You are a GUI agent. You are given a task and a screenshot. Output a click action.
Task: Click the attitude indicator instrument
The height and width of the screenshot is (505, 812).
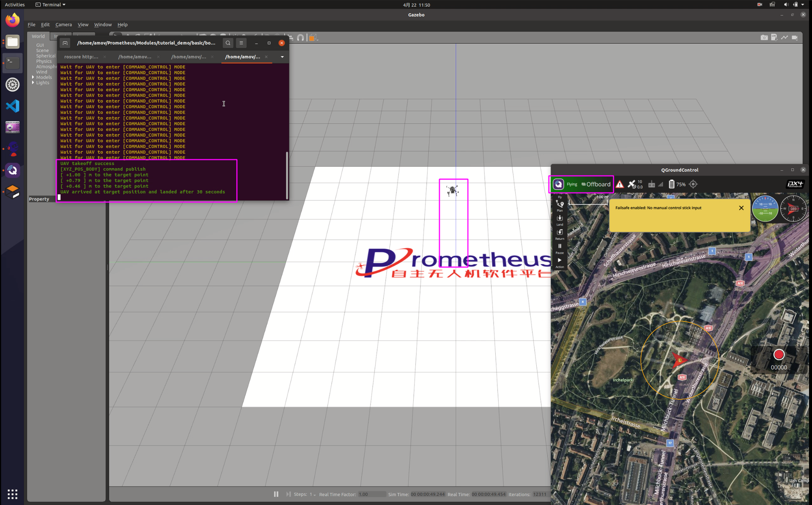point(765,208)
